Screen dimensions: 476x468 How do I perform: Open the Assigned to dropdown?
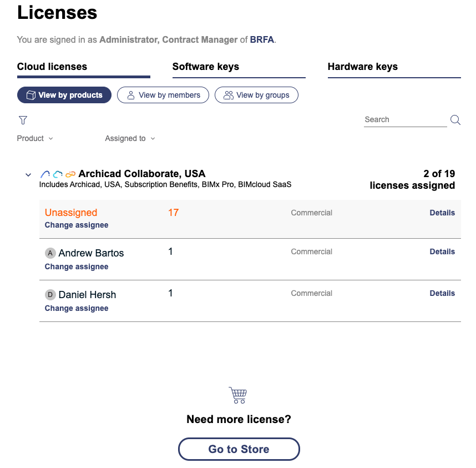[x=130, y=139]
